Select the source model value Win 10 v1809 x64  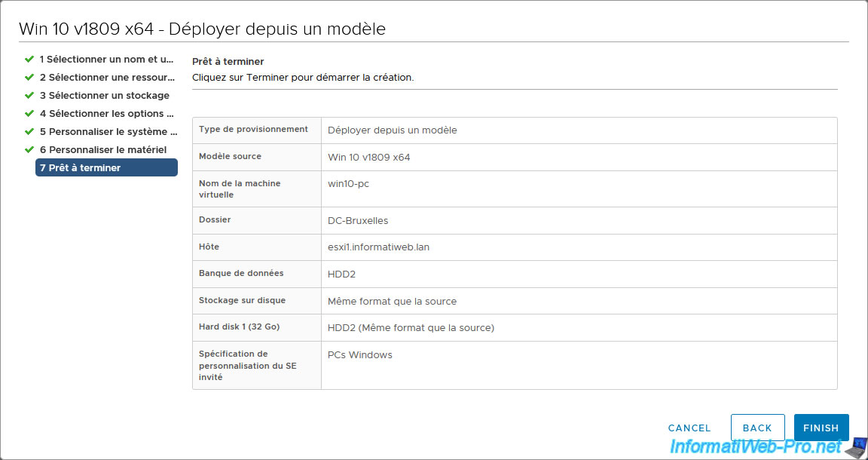tap(368, 158)
